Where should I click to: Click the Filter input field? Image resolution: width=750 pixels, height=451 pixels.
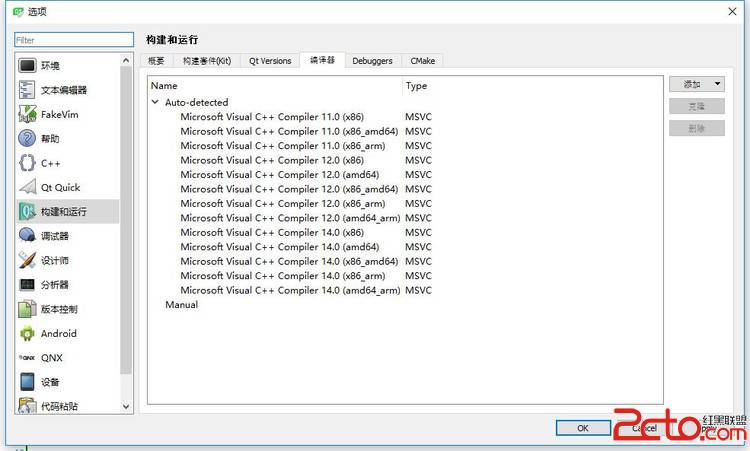[74, 40]
